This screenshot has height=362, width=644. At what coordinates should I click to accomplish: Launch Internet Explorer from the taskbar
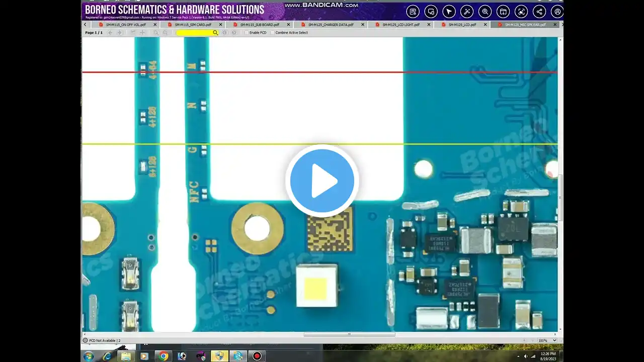tap(107, 356)
